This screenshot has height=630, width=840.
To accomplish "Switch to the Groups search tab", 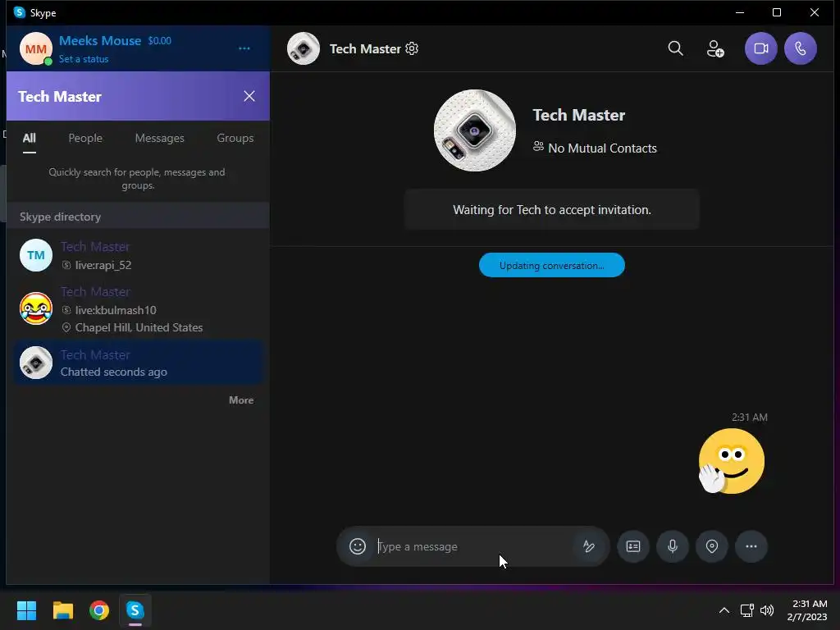I will (235, 138).
